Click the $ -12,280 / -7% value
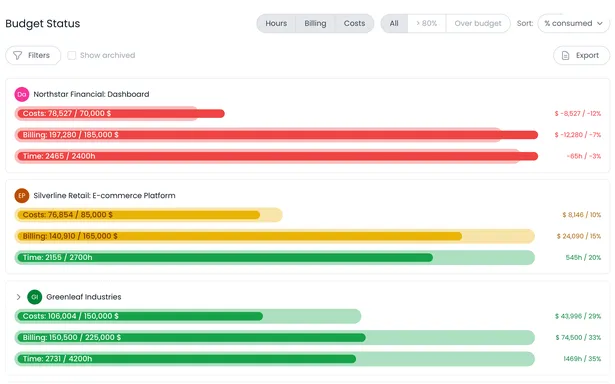 tap(578, 135)
